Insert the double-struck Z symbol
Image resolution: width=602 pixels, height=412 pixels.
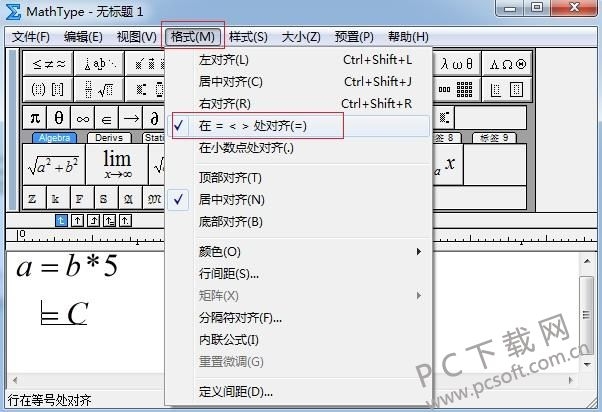coord(33,199)
